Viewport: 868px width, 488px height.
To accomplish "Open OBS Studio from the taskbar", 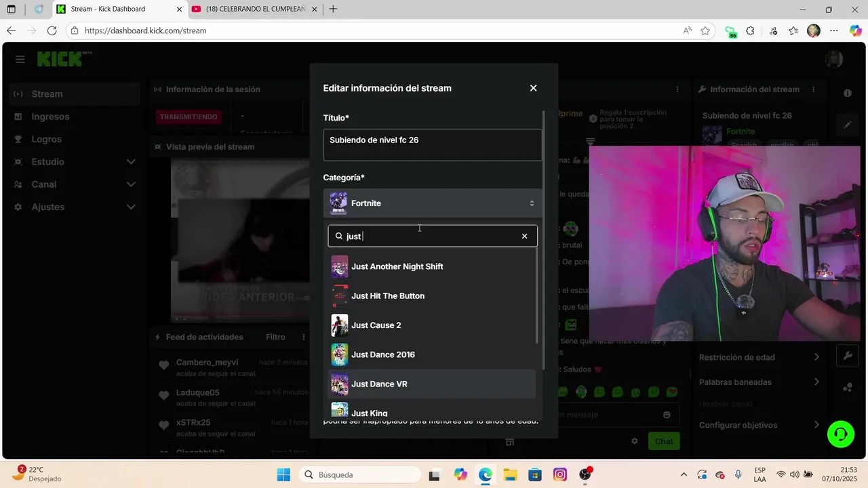I will coord(585,475).
